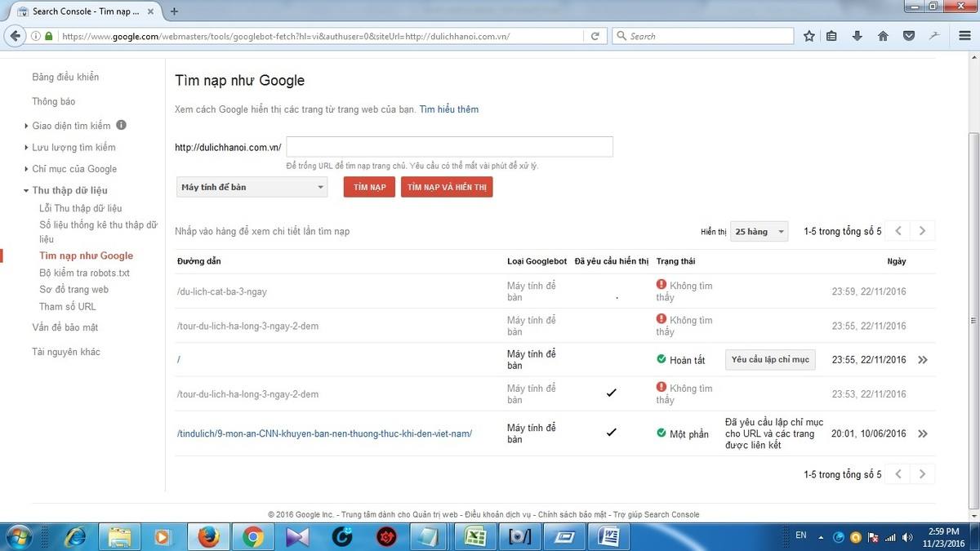Open Tài nguyên khác in the sidebar
Viewport: 980px width, 551px height.
click(66, 352)
